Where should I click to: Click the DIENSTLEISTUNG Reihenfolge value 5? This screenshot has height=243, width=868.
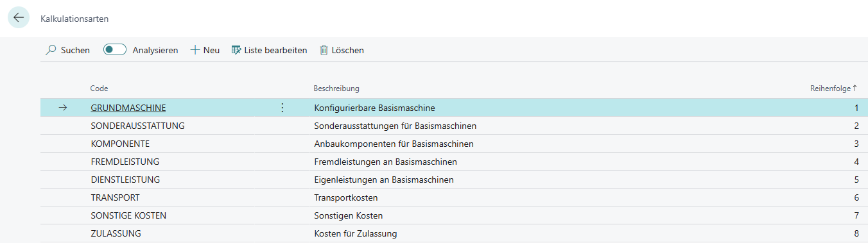coord(856,180)
